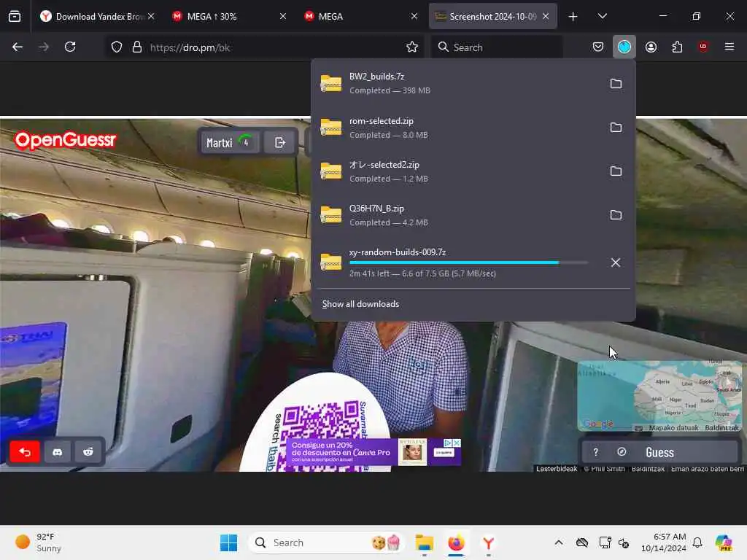Click Show all downloads
747x560 pixels.
pyautogui.click(x=360, y=304)
